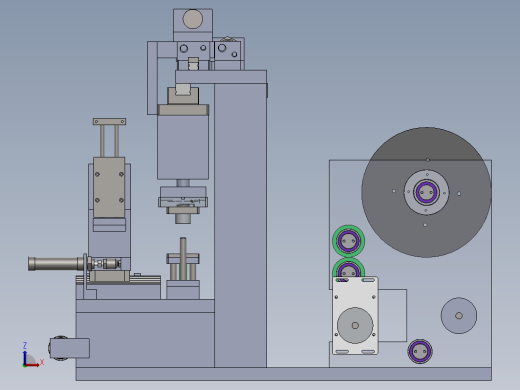Select the horizontal beam on top of the column

pos(221,77)
